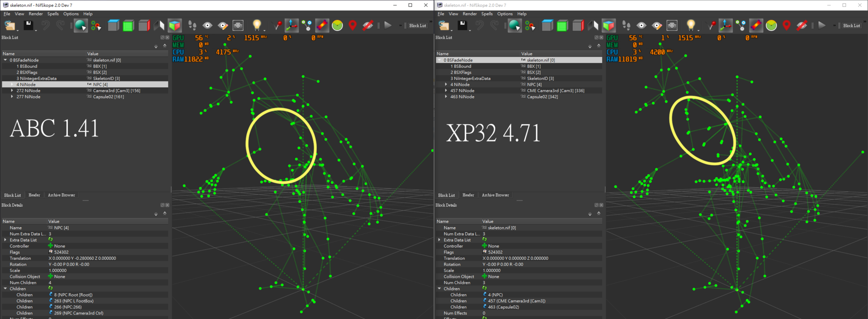Click Block List toolbar button in right window

852,26
